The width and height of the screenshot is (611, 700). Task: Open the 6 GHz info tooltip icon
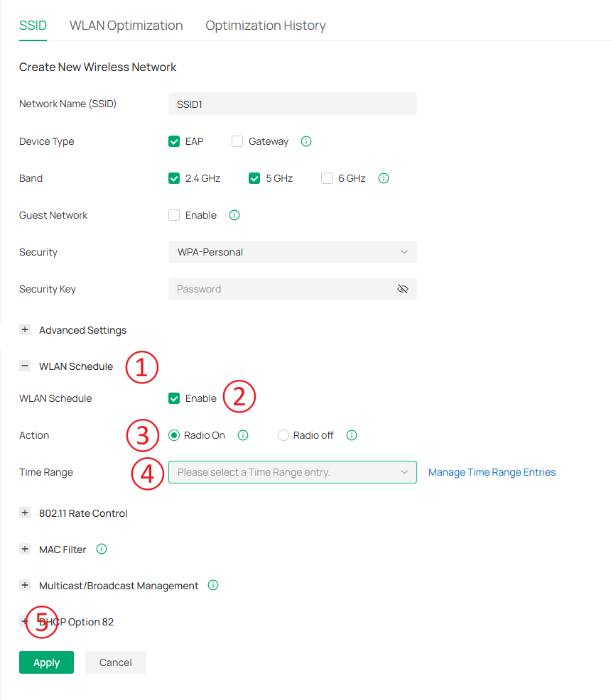[x=383, y=178]
